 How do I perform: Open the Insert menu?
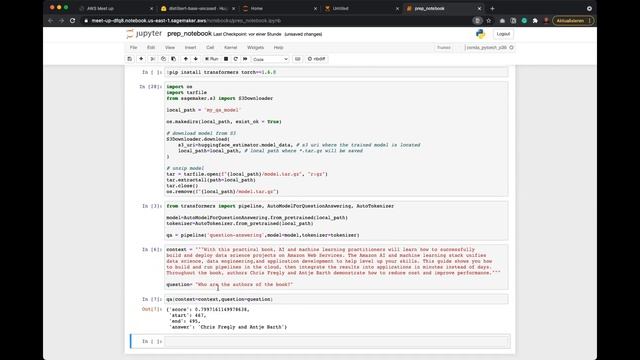(x=190, y=48)
